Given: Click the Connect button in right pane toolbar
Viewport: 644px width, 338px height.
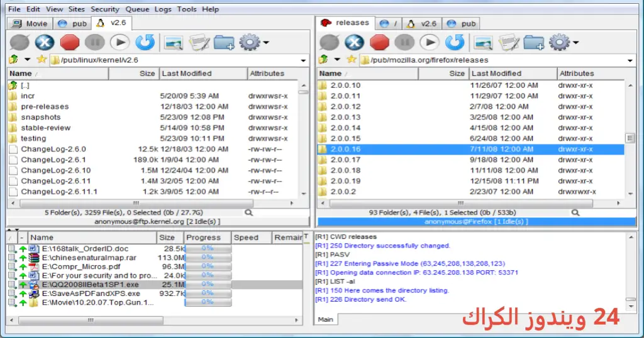Looking at the screenshot, I should (329, 42).
